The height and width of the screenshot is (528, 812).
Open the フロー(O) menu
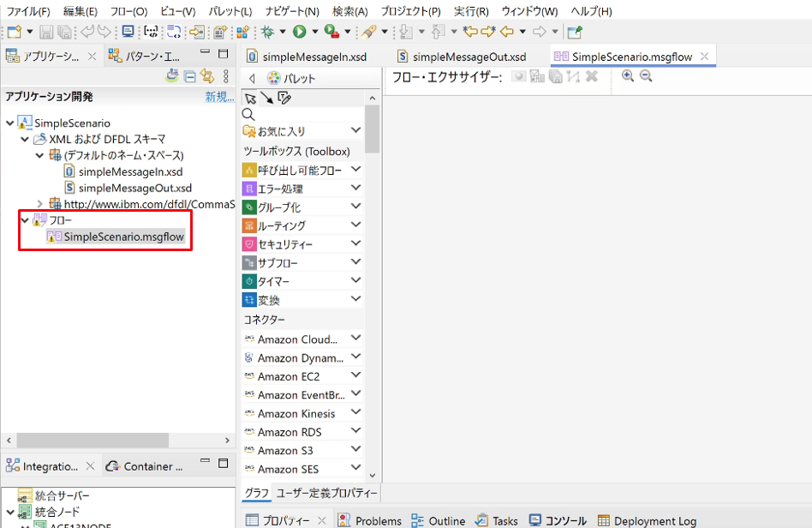pyautogui.click(x=129, y=11)
